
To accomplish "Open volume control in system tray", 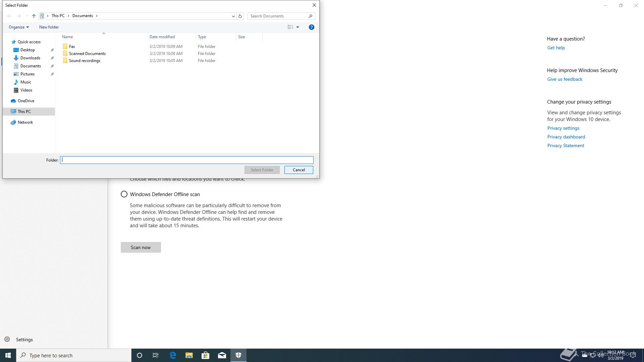I will 600,355.
